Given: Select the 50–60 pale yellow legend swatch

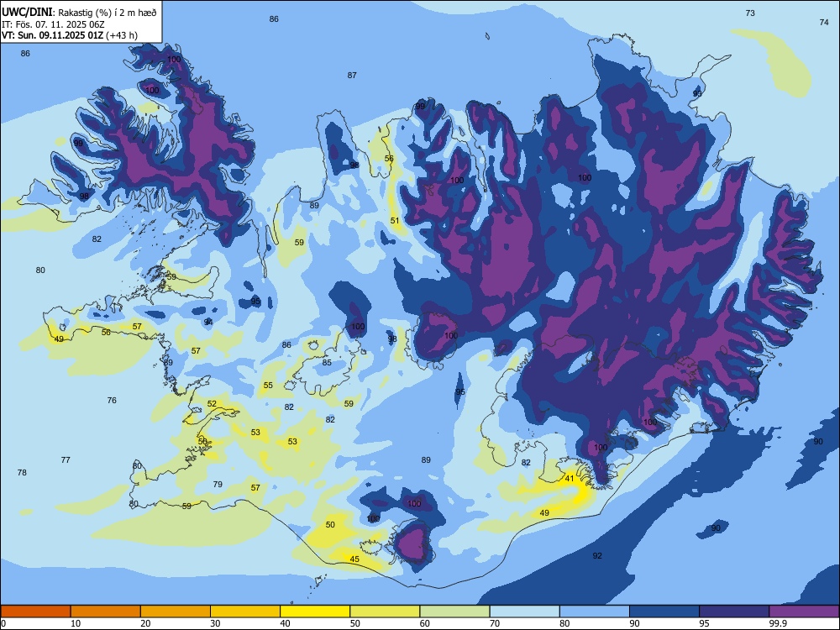Looking at the screenshot, I should pos(385,612).
